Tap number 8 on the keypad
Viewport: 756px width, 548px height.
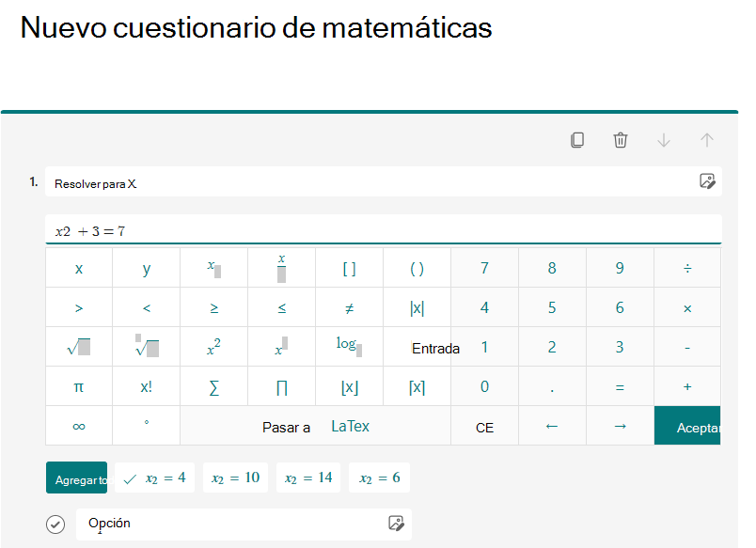coord(552,268)
